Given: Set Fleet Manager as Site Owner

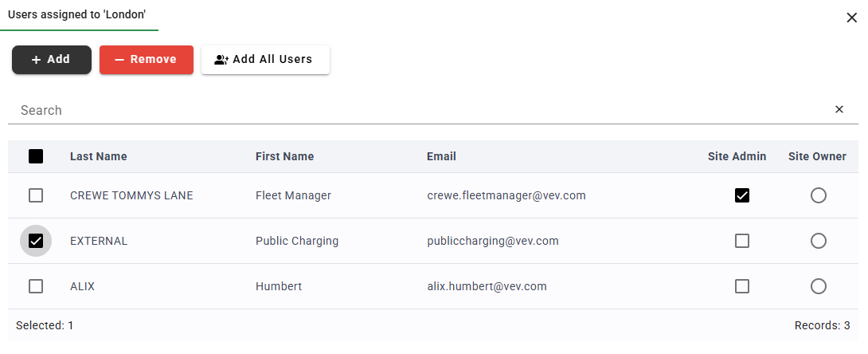Looking at the screenshot, I should [x=818, y=195].
